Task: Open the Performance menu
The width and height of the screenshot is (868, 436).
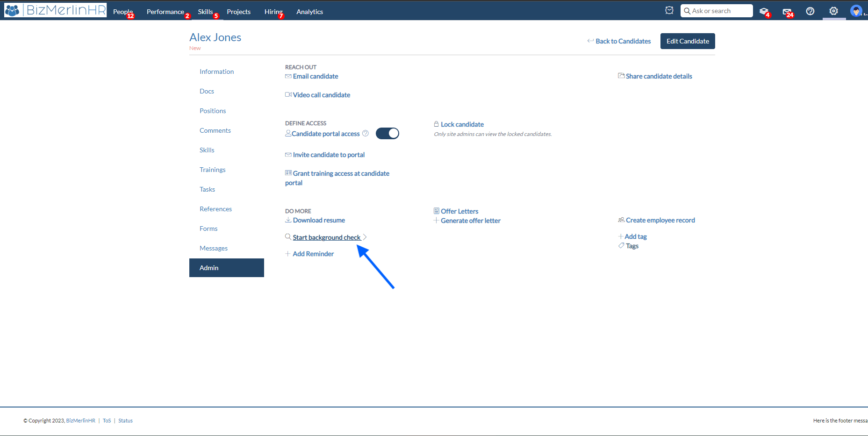Action: (x=165, y=12)
